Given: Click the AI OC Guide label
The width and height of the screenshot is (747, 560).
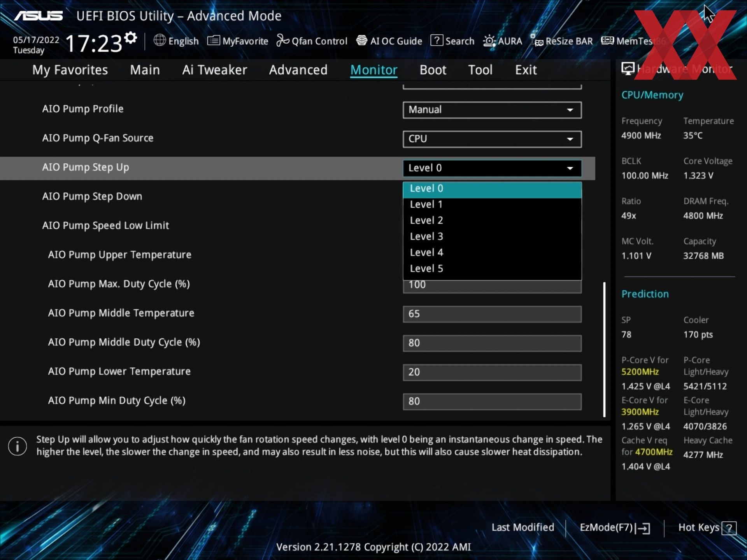Looking at the screenshot, I should [396, 41].
